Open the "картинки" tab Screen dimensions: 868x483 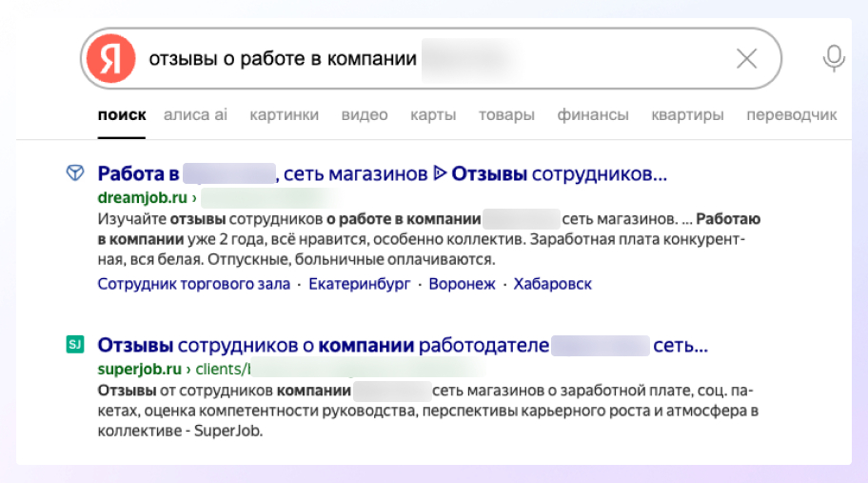[x=285, y=115]
